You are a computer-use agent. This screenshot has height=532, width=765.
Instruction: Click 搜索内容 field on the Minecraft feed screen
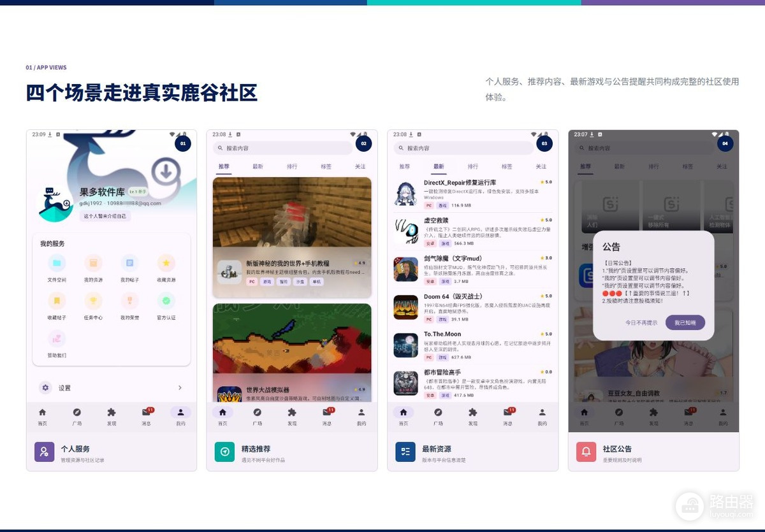[283, 148]
